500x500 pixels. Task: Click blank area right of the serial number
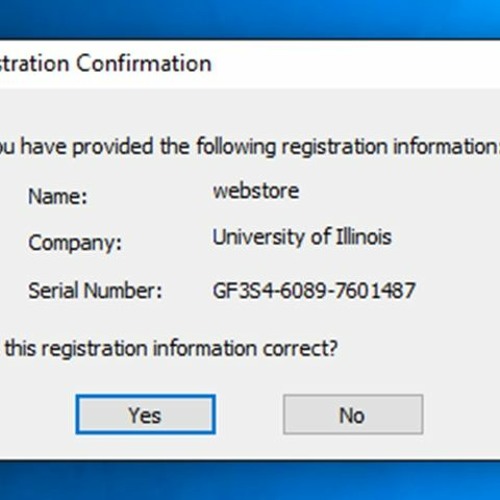(458, 290)
